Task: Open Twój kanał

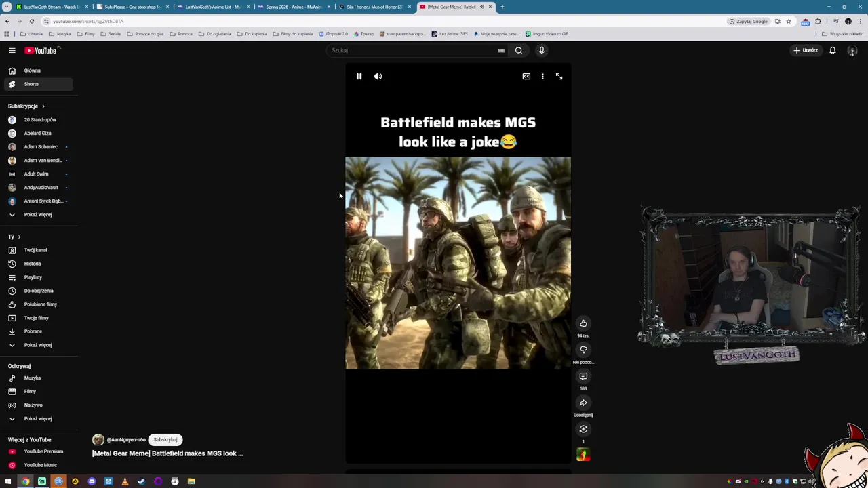Action: coord(38,250)
